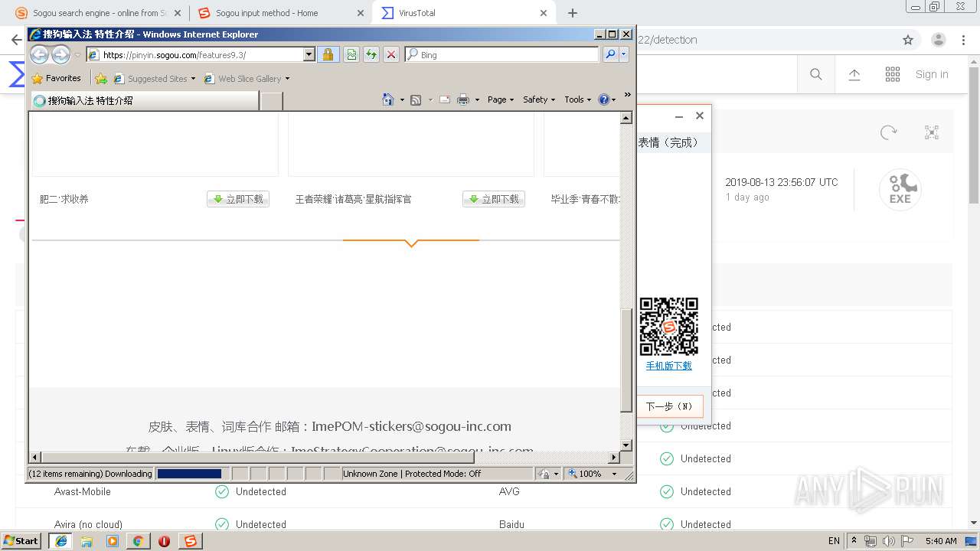The image size is (980, 551).
Task: Click 下一步 (N) button in installer
Action: [669, 406]
